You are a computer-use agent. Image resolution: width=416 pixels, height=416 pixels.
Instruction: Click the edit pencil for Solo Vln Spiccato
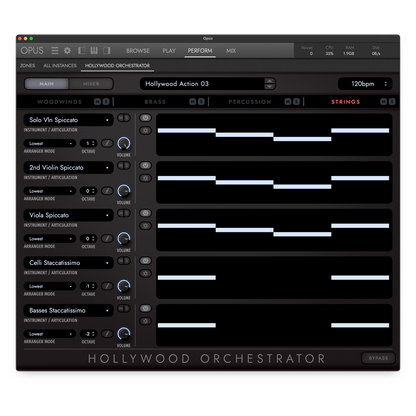[107, 143]
